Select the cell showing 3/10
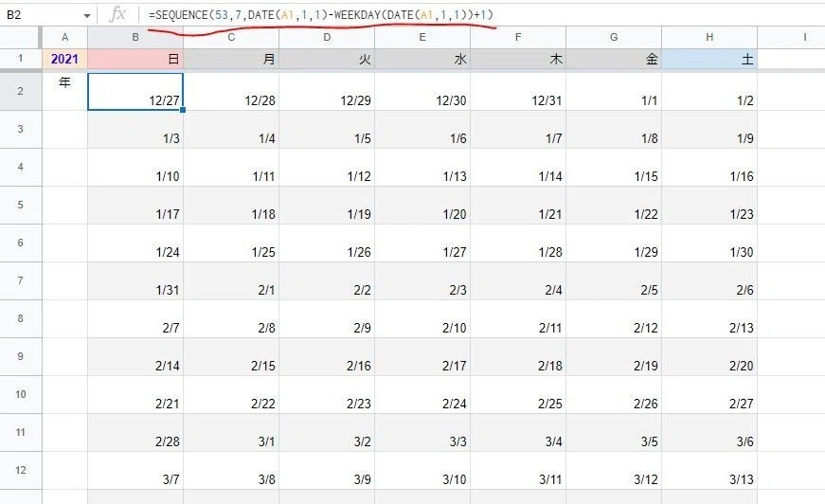825x504 pixels. click(422, 470)
